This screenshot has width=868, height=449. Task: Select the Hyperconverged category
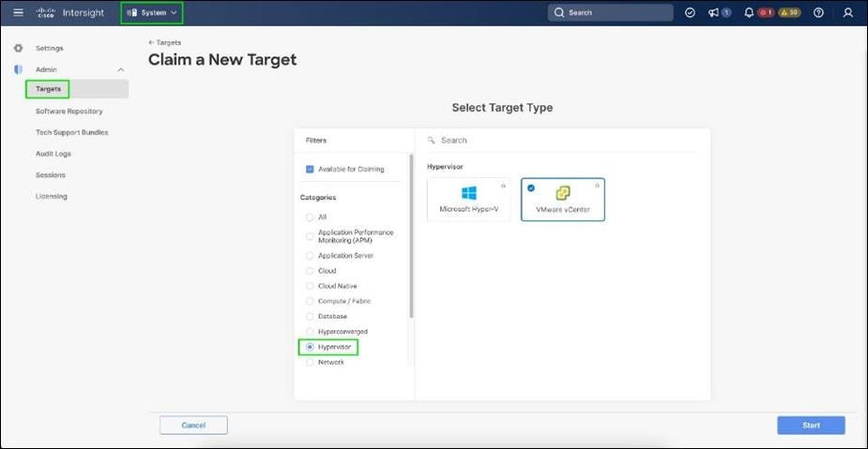click(x=310, y=332)
